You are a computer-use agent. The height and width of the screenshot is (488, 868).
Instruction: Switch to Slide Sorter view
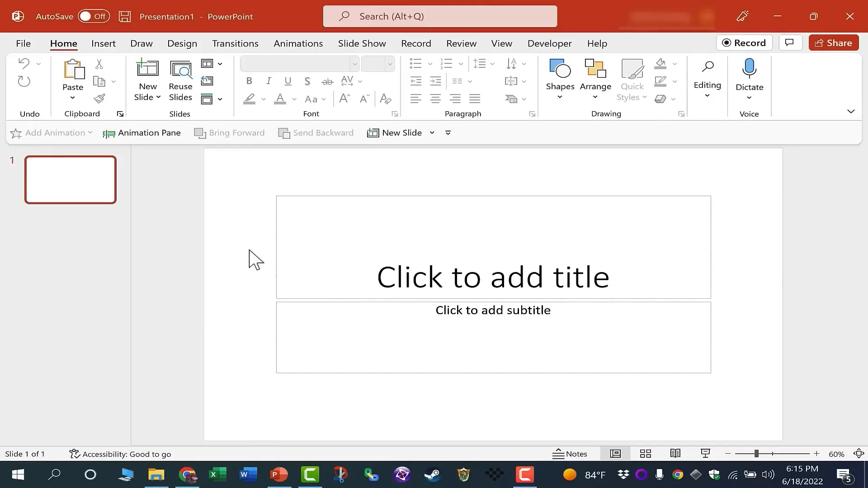(646, 454)
